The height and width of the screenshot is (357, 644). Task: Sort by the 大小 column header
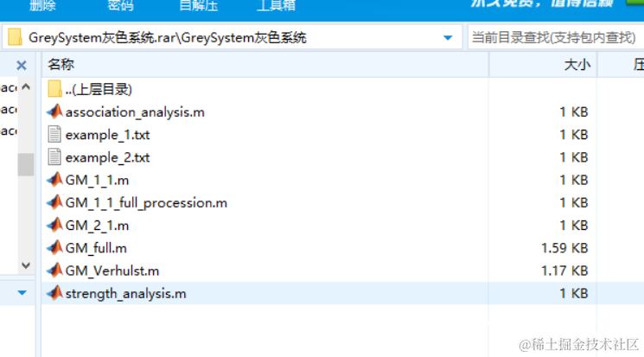click(543, 65)
